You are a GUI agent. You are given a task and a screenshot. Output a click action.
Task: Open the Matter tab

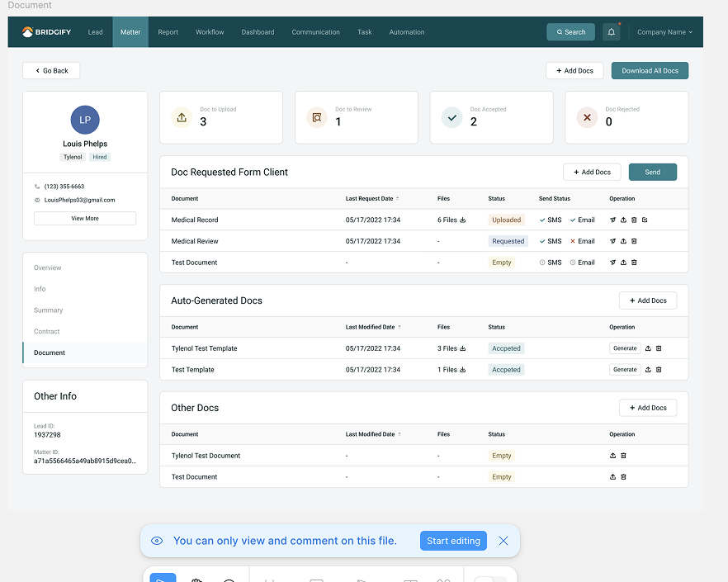click(x=130, y=32)
